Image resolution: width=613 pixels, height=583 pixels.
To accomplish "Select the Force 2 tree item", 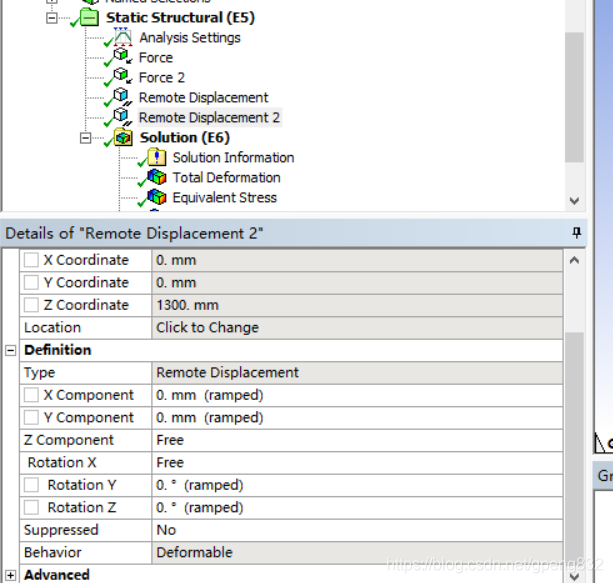I will click(161, 77).
